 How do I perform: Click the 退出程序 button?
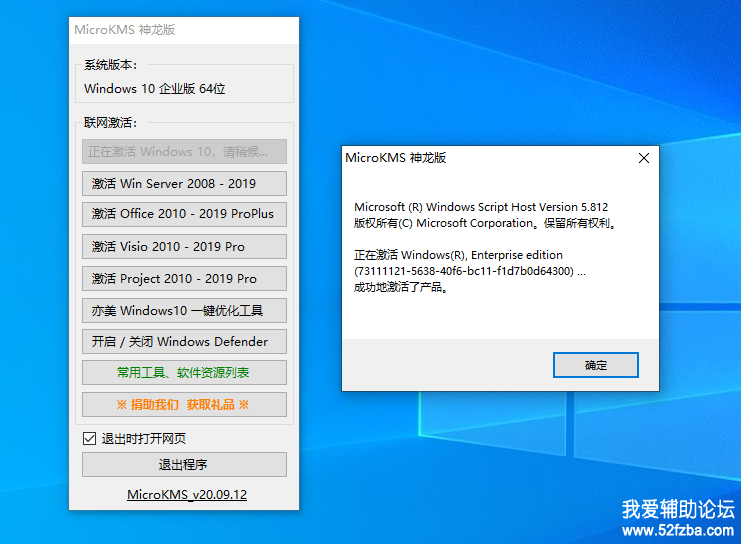pyautogui.click(x=184, y=465)
